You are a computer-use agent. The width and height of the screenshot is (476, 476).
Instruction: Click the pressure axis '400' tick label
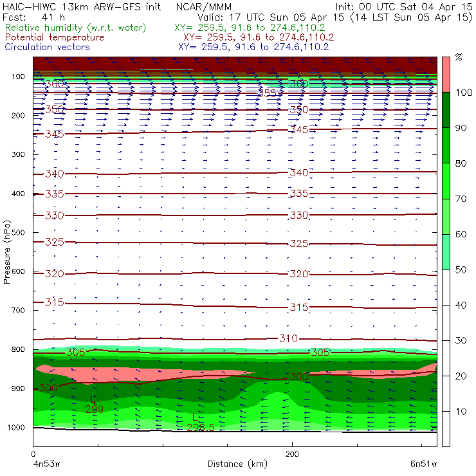pyautogui.click(x=18, y=194)
